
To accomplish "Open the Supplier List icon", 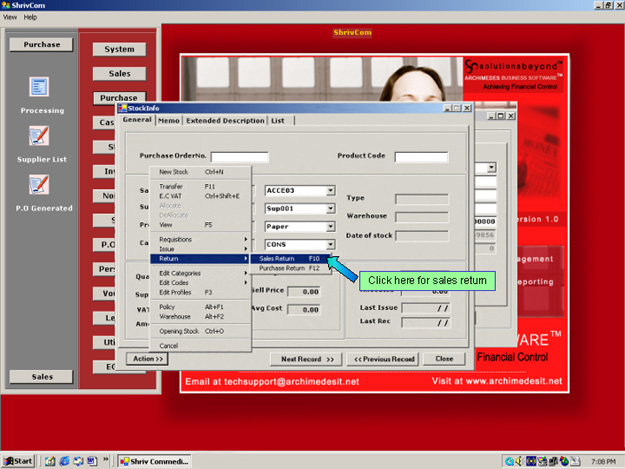I will tap(39, 136).
